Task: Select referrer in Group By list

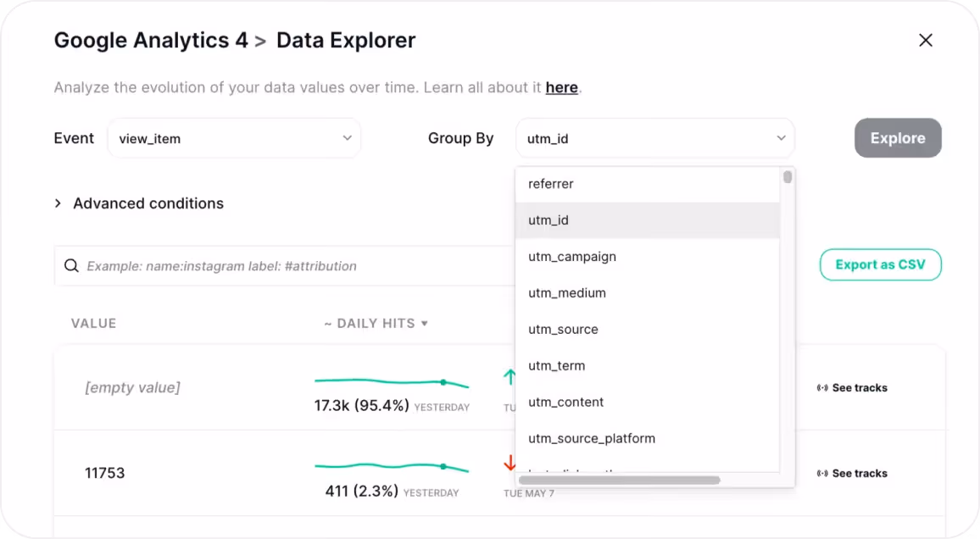Action: pyautogui.click(x=648, y=184)
